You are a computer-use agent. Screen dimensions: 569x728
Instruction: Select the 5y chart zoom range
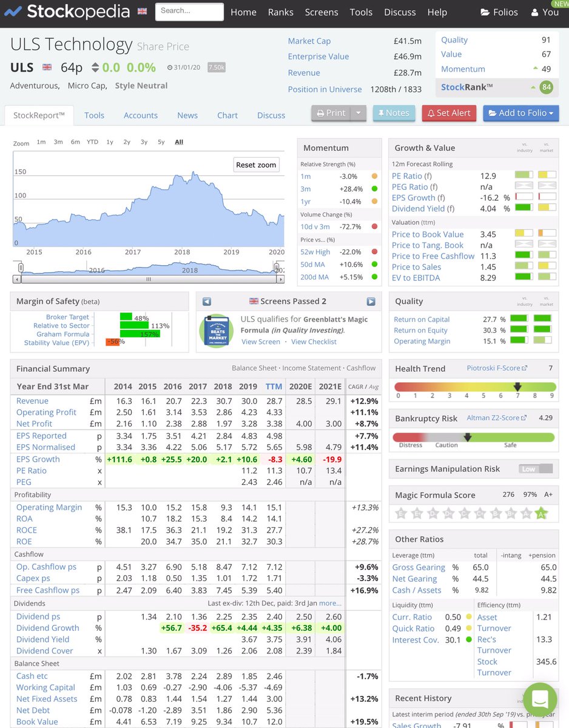click(161, 142)
